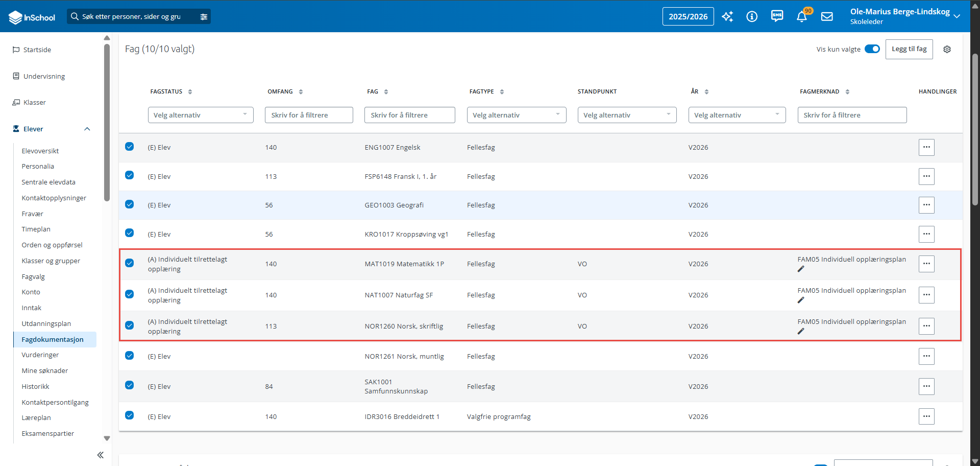Open Vurderinger in the sidebar
980x466 pixels.
(40, 355)
